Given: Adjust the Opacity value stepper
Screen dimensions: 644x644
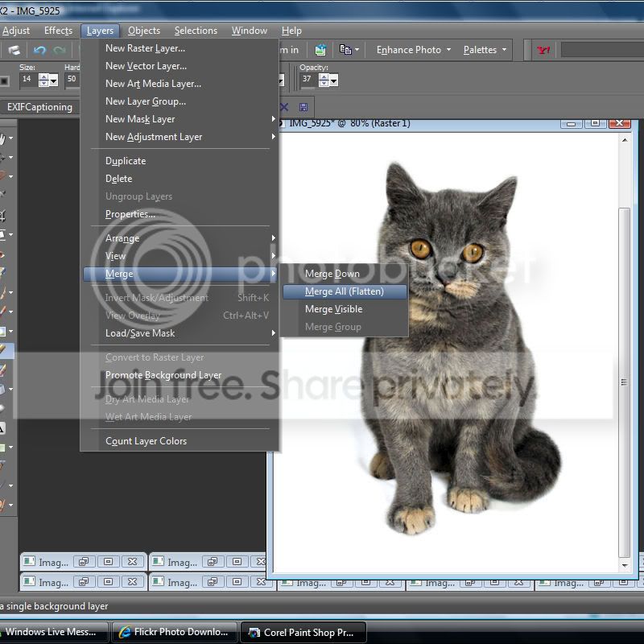Looking at the screenshot, I should [x=332, y=80].
